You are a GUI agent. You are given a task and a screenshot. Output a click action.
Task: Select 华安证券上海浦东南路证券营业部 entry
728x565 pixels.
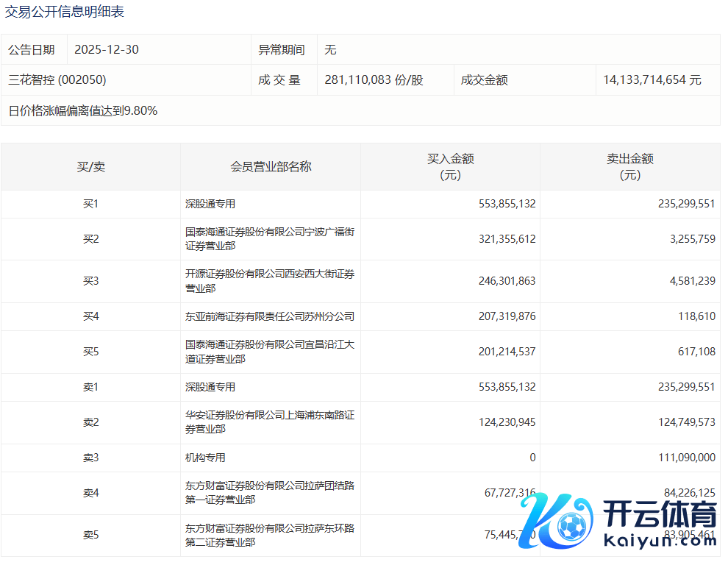point(270,422)
